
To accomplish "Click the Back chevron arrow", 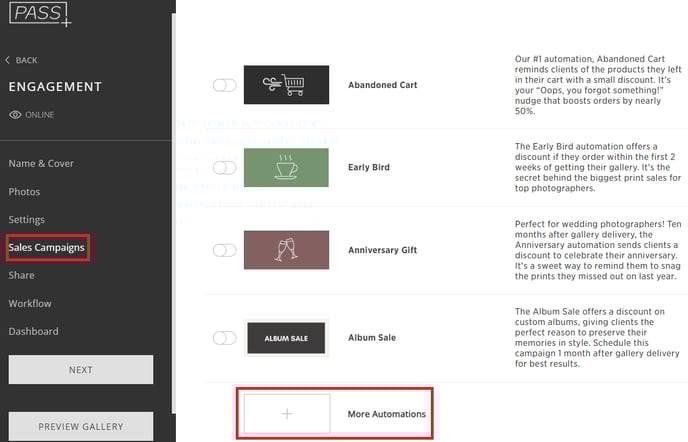I will point(7,60).
